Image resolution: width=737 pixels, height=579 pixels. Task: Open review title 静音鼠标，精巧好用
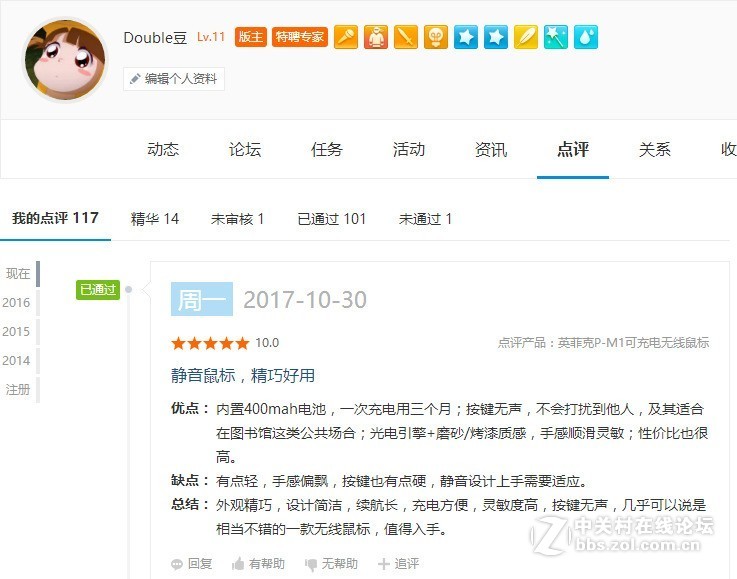click(x=243, y=376)
